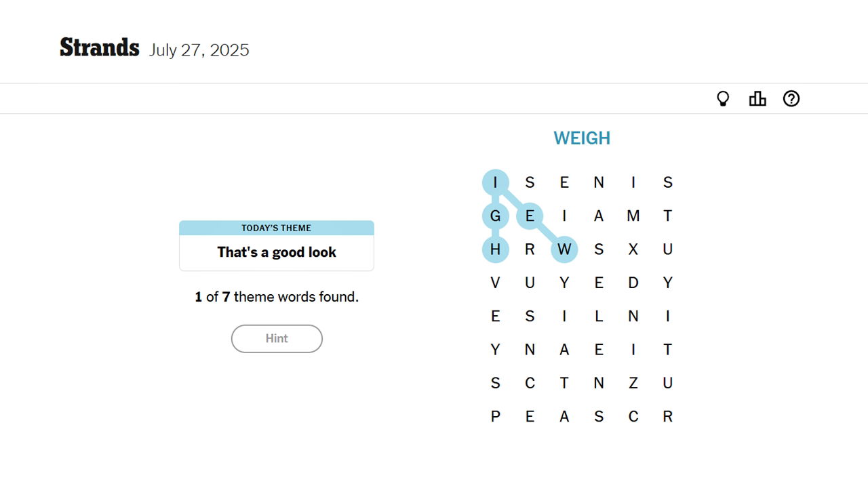Select the letter X in the grid
The image size is (868, 488).
coord(633,249)
